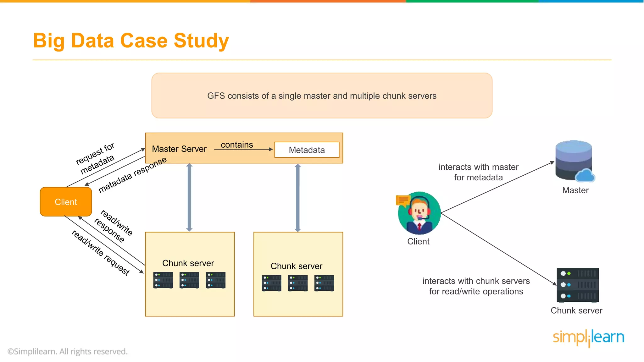This screenshot has height=362, width=644.
Task: Click last server icon in right Chunk server
Action: (324, 283)
